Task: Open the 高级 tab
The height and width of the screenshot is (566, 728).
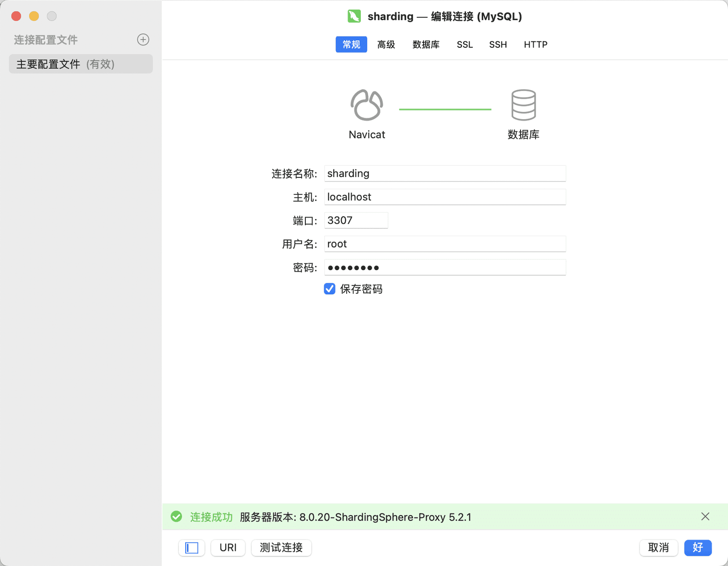Action: [x=386, y=45]
